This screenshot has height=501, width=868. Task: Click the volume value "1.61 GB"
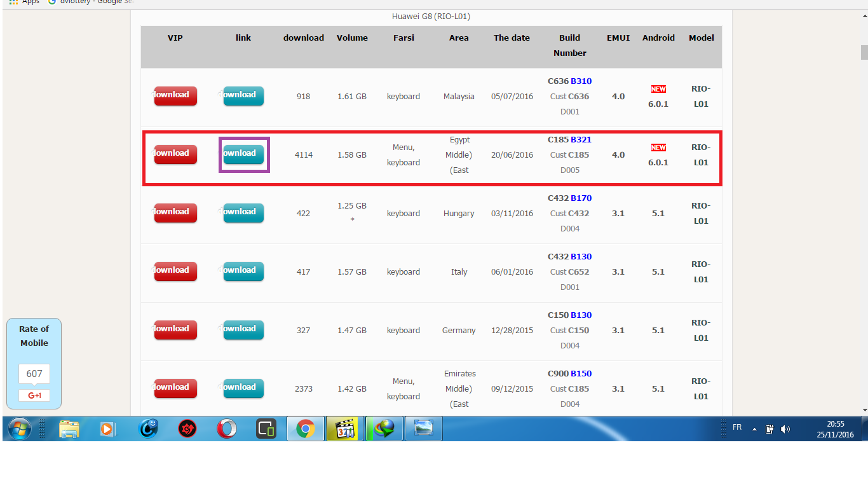pyautogui.click(x=352, y=96)
